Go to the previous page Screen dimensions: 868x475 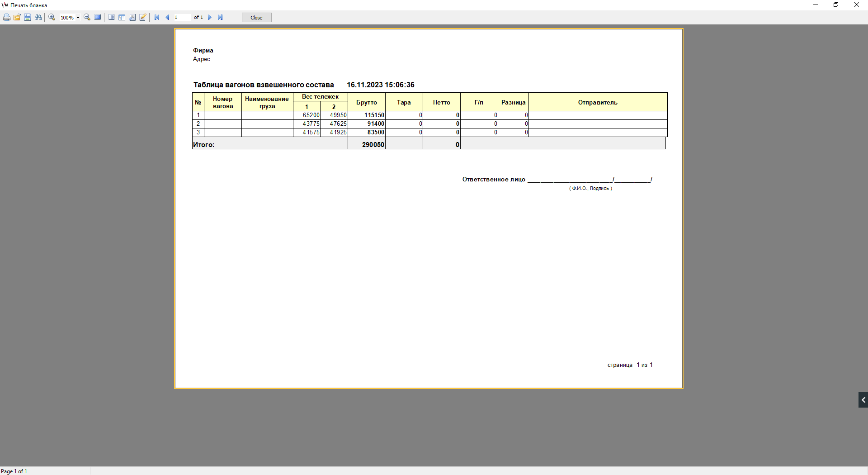[x=167, y=18]
